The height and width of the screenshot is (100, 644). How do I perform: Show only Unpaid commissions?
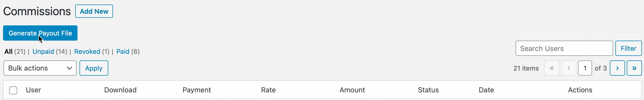click(x=43, y=52)
